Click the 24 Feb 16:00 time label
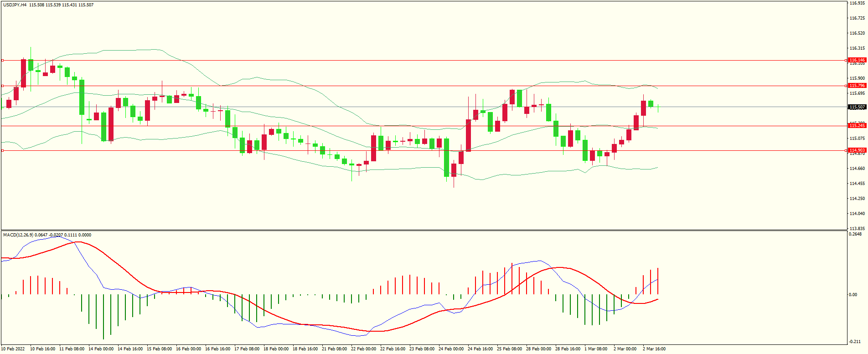 (x=480, y=349)
